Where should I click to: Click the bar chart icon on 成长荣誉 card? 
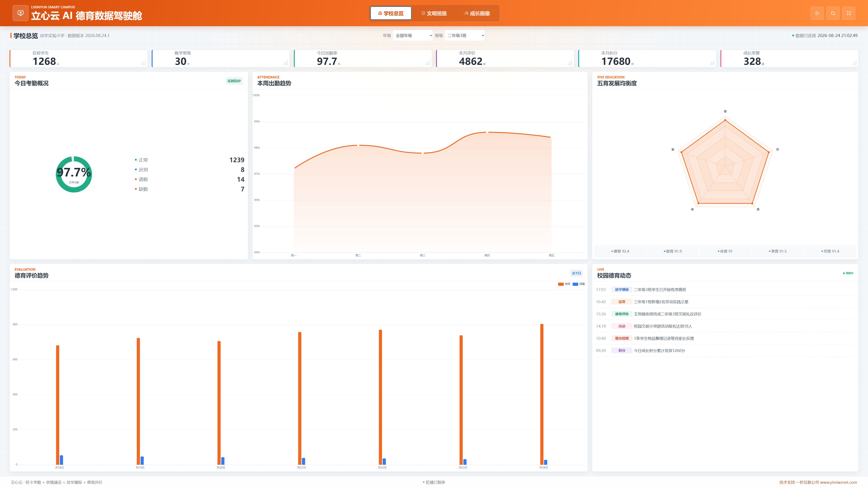854,63
